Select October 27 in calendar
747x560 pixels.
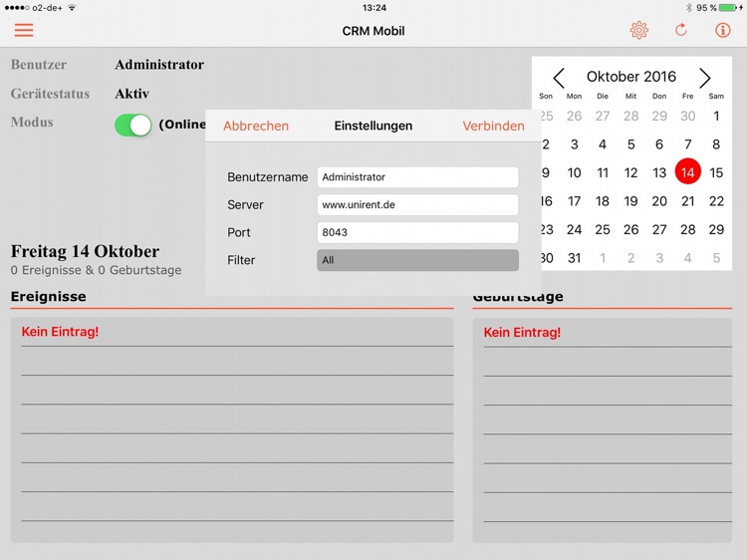click(659, 230)
